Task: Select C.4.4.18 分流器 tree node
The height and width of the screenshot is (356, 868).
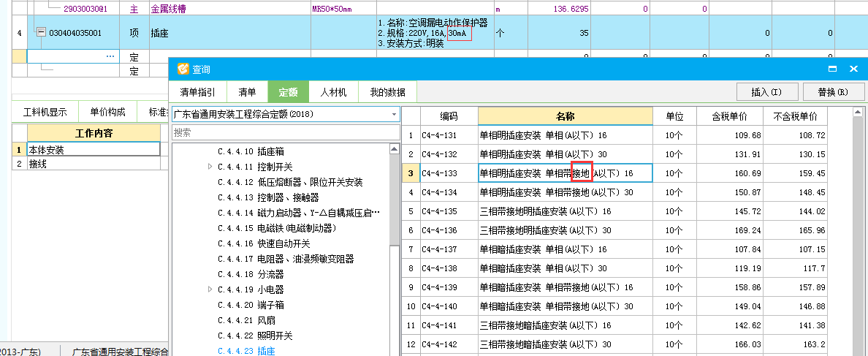Action: (251, 274)
